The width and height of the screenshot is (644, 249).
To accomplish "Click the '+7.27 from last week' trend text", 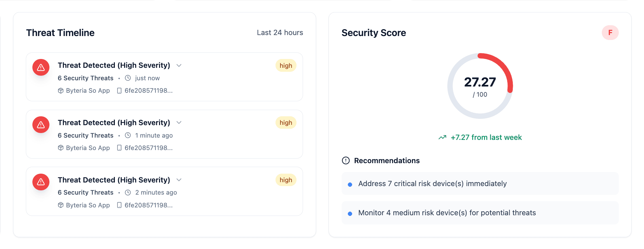I will point(486,137).
